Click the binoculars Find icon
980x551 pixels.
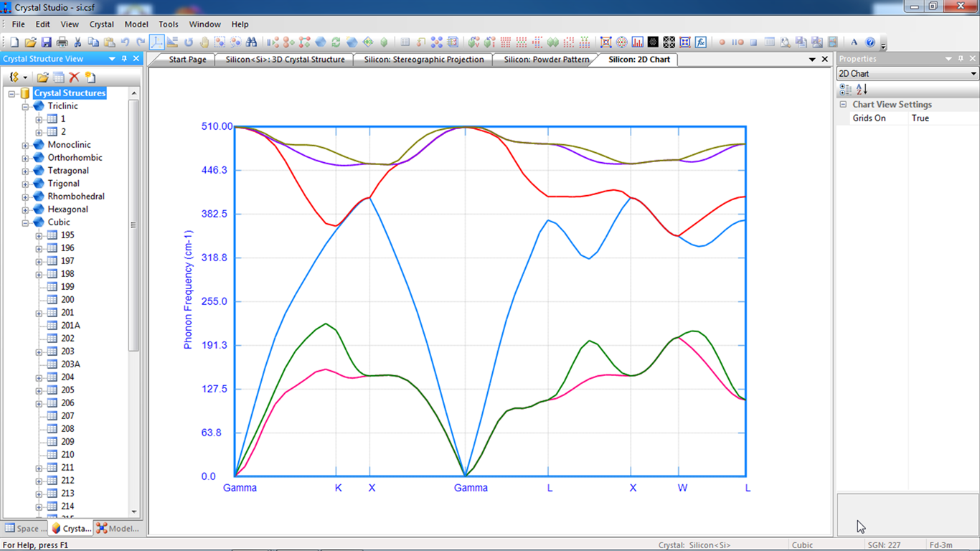[251, 42]
